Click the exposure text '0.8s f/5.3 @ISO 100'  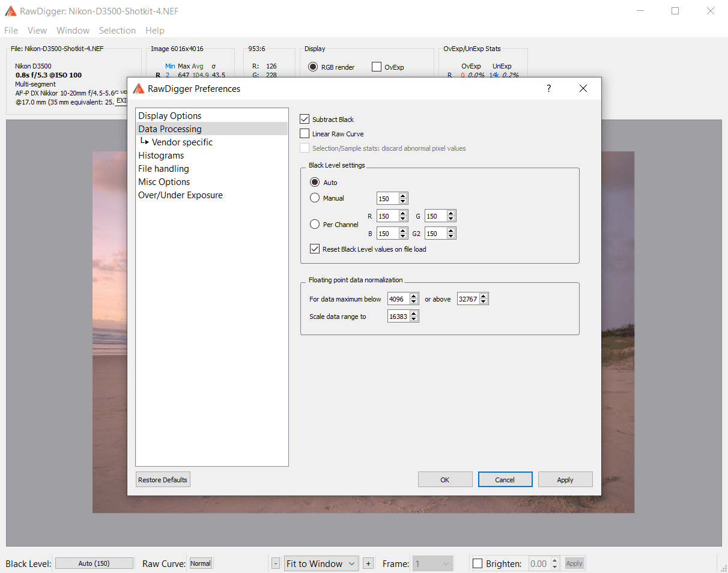click(x=49, y=75)
